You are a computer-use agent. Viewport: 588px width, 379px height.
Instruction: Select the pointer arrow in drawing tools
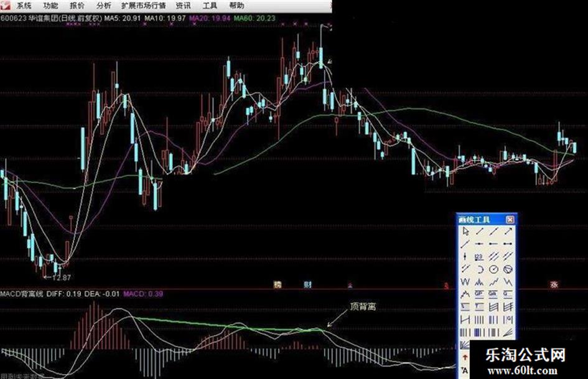pyautogui.click(x=465, y=232)
